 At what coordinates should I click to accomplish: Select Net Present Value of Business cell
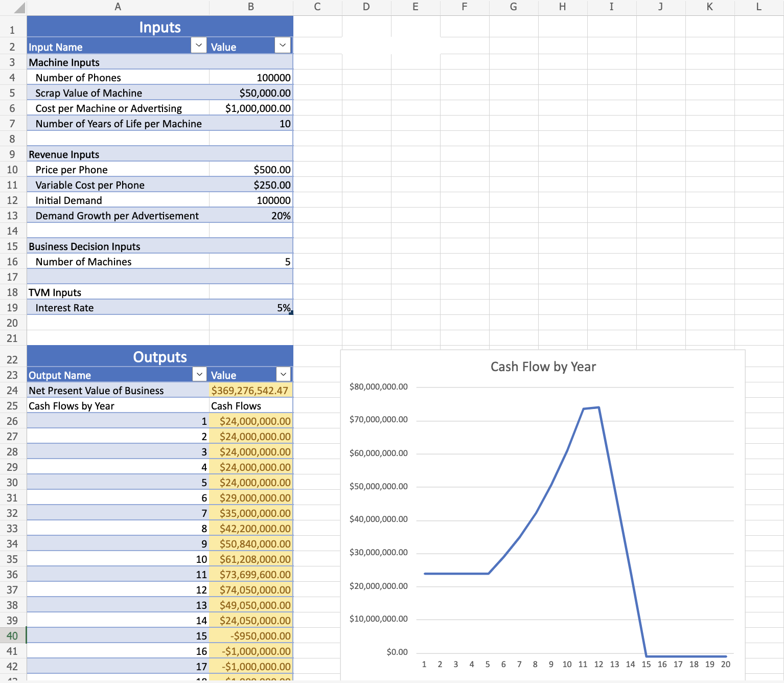coord(118,390)
